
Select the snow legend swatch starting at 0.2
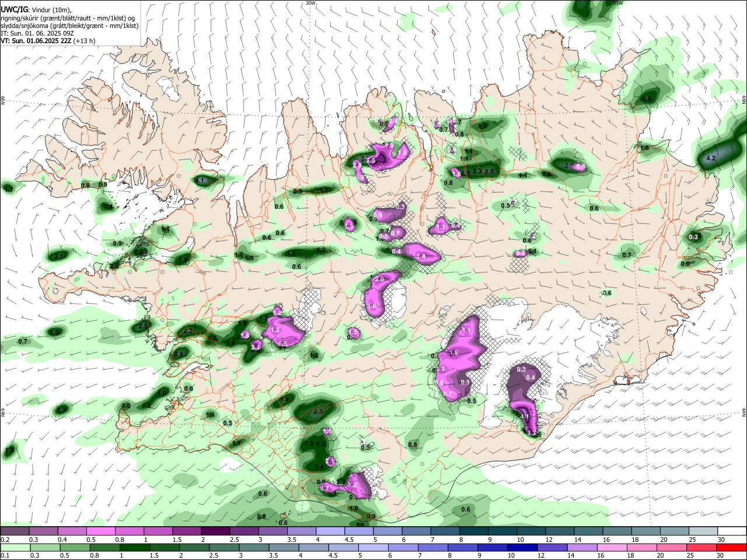14,531
